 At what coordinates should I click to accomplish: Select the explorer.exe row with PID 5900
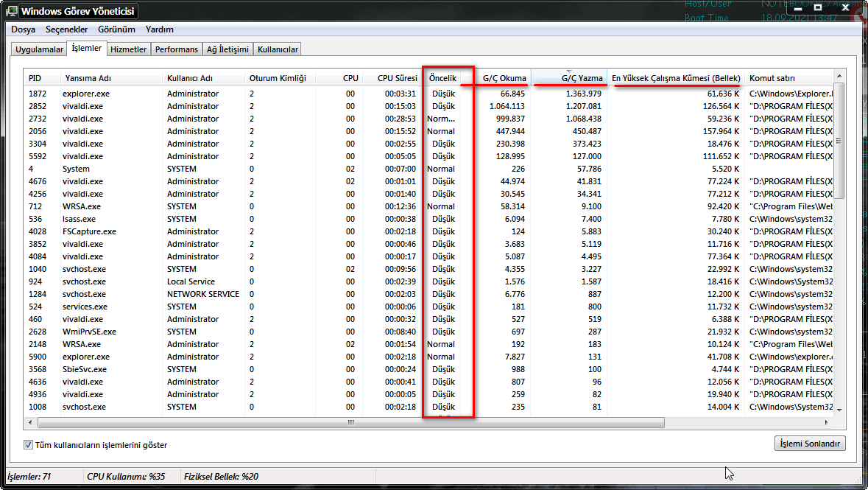pos(428,357)
